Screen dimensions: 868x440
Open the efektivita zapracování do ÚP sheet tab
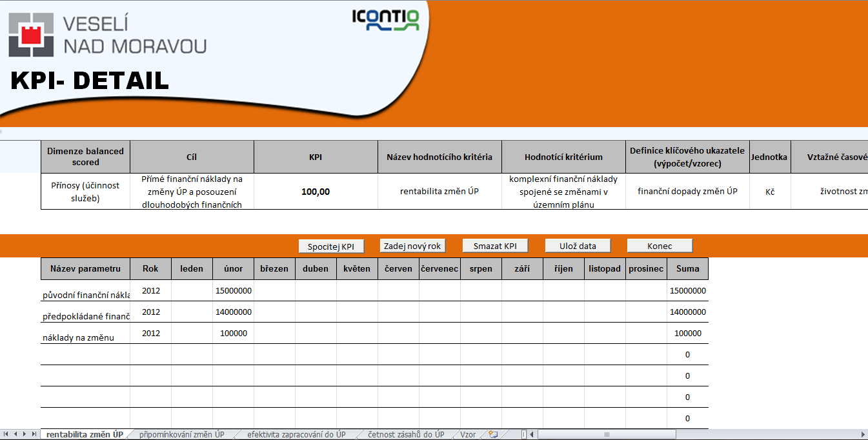coord(296,434)
